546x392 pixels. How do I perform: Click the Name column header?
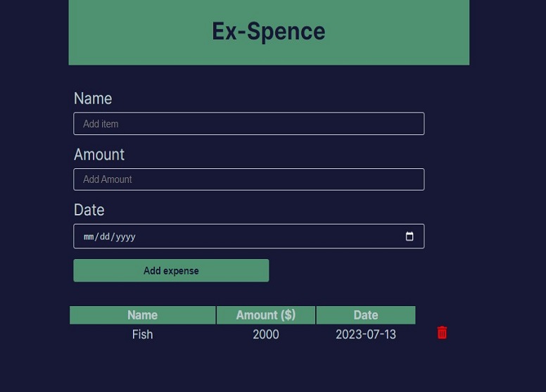point(142,315)
